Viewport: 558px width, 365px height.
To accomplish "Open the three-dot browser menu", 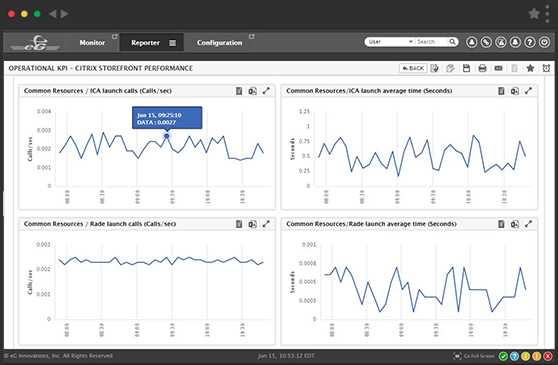I will tap(547, 14).
